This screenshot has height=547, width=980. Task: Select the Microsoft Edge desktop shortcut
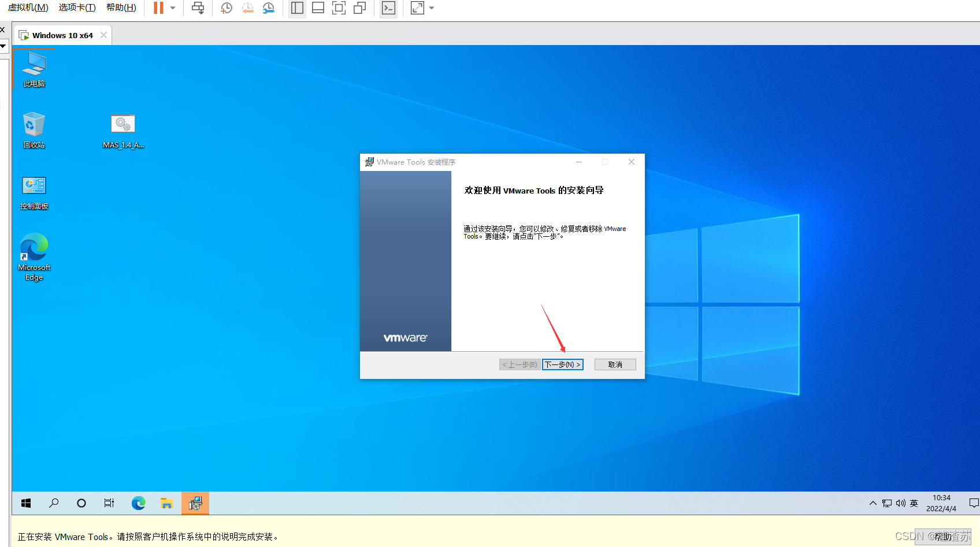(34, 257)
